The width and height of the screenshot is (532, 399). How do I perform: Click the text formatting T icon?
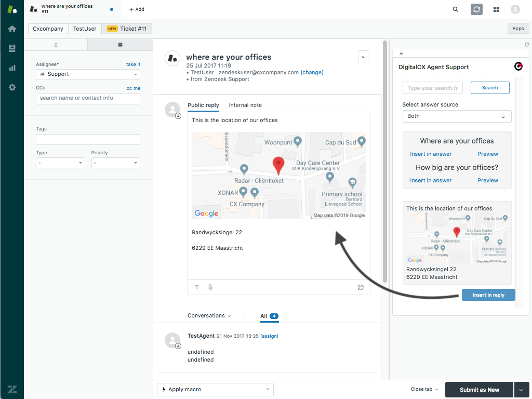pos(197,287)
